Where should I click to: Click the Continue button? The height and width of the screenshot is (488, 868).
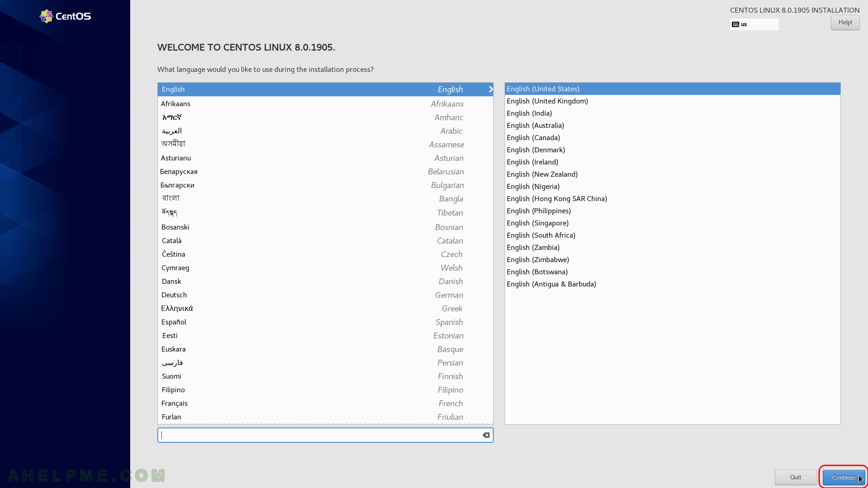[x=844, y=477]
